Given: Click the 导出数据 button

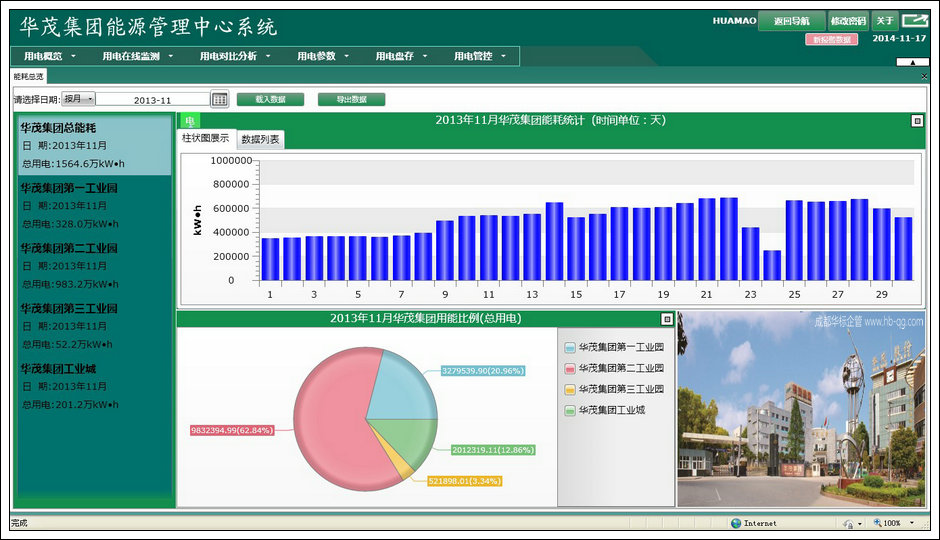Looking at the screenshot, I should 351,99.
